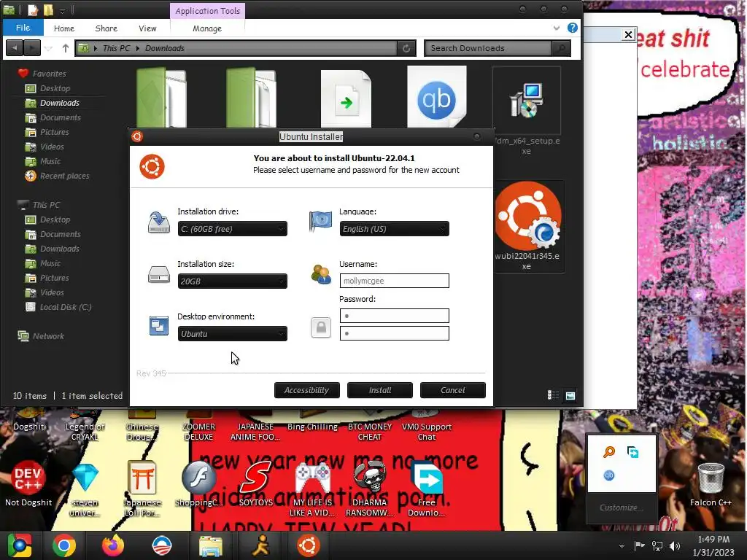Open Free Downlo... desktop shortcut
The image size is (747, 560).
(x=426, y=489)
